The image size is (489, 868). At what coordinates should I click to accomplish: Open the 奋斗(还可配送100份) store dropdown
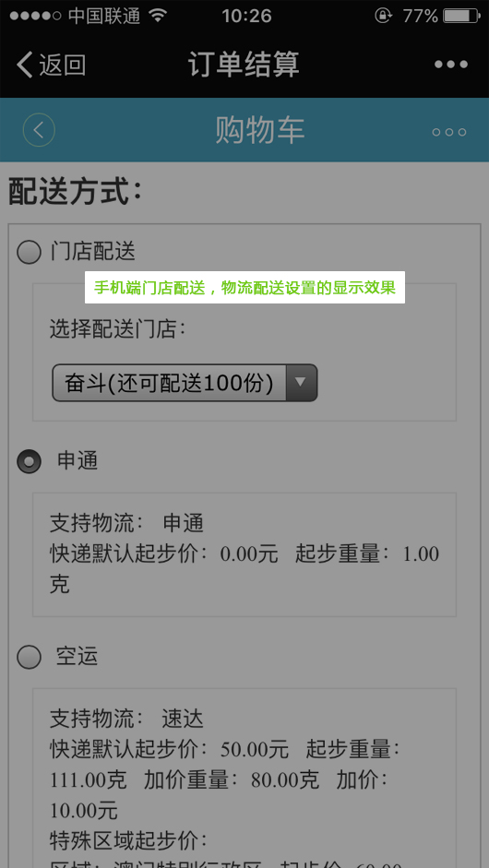tap(185, 383)
